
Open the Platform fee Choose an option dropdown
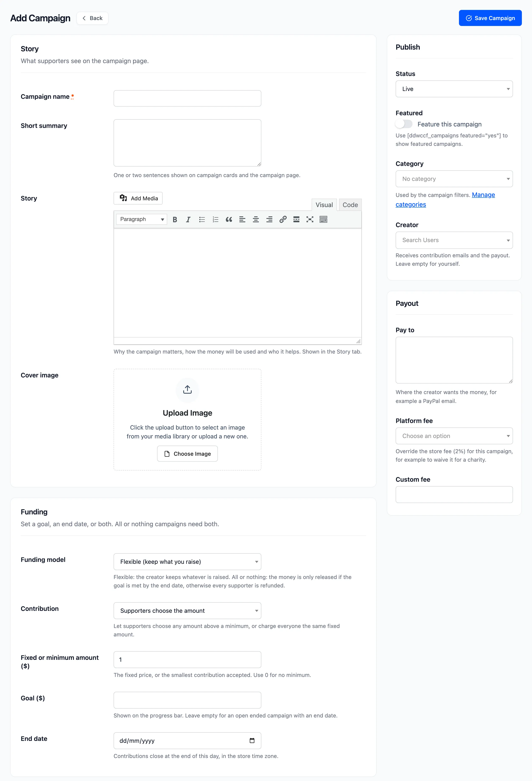[x=454, y=436]
